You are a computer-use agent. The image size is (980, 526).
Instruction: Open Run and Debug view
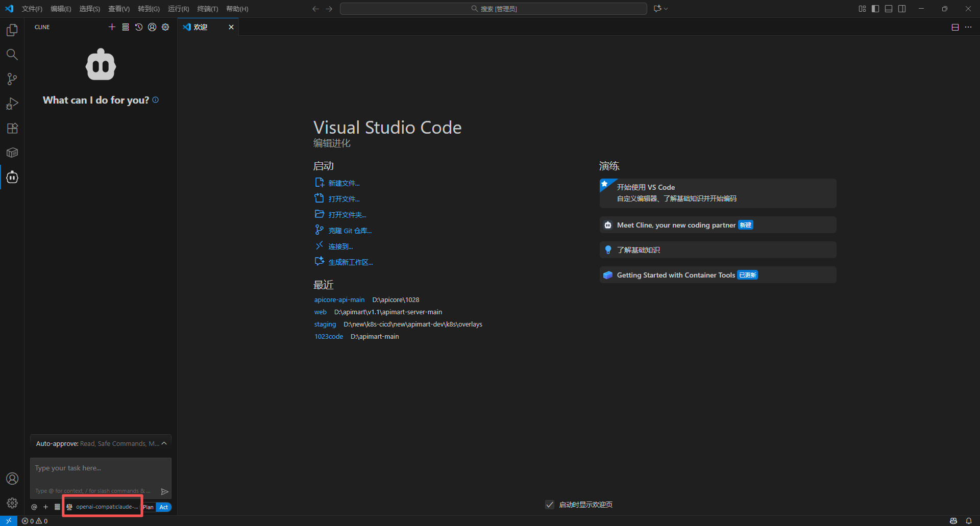coord(12,104)
